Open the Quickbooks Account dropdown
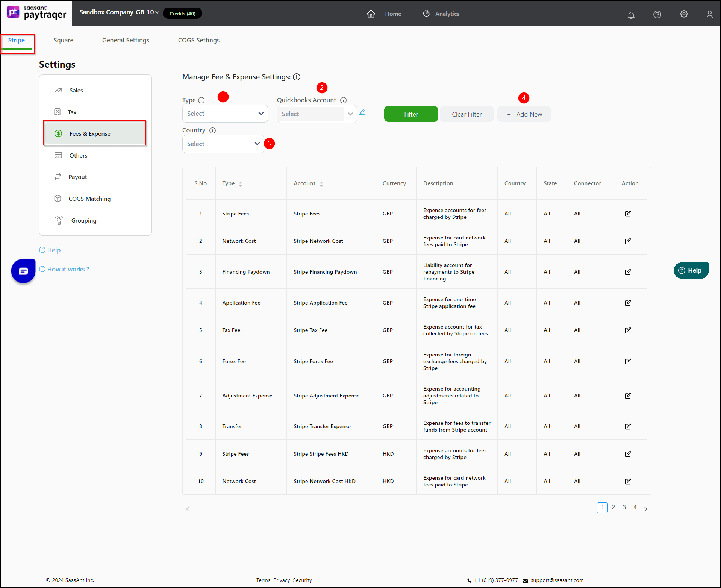 click(317, 114)
